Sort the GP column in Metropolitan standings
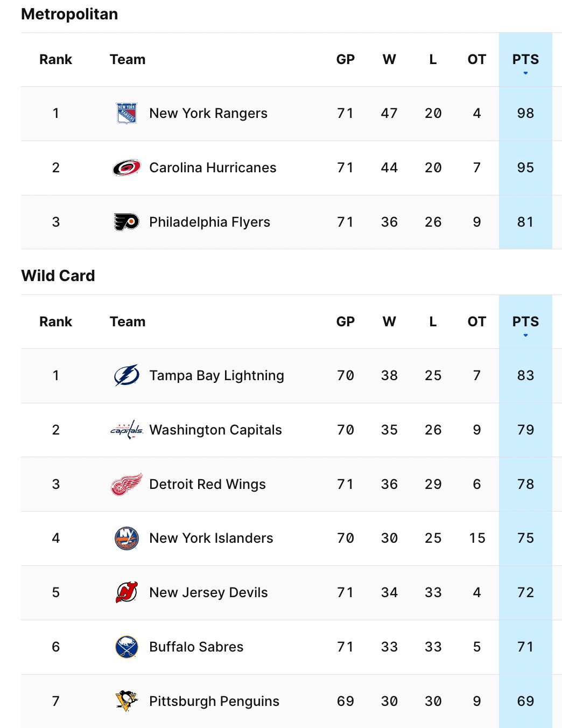562x728 pixels. (346, 59)
